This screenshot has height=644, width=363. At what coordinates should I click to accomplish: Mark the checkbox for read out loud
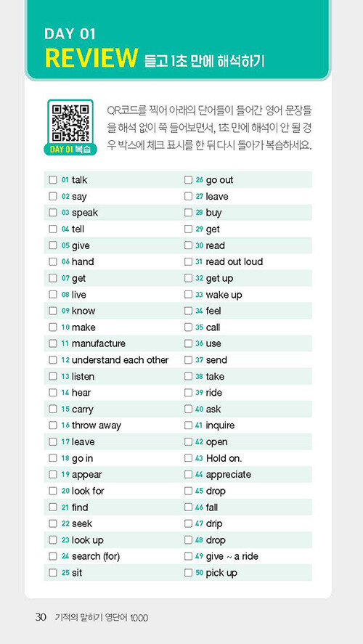tap(188, 261)
